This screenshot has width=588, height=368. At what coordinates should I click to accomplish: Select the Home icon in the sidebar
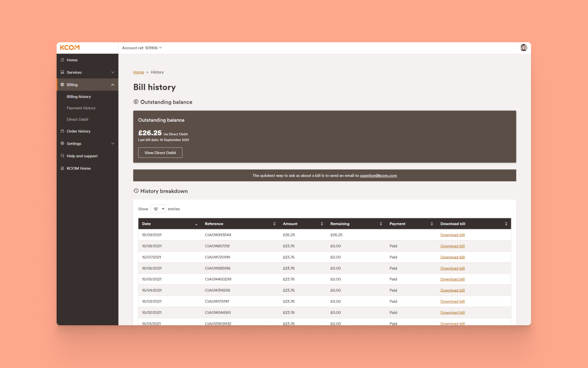click(62, 60)
